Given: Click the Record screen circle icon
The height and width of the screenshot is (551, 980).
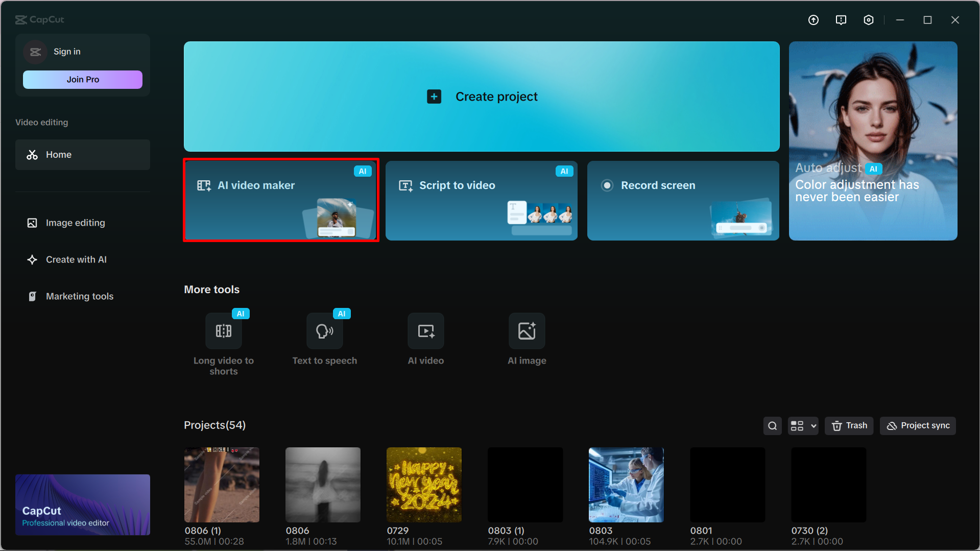Looking at the screenshot, I should 607,185.
